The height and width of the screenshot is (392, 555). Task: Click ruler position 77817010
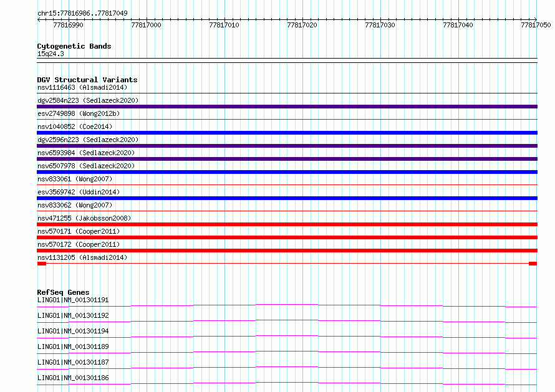224,25
